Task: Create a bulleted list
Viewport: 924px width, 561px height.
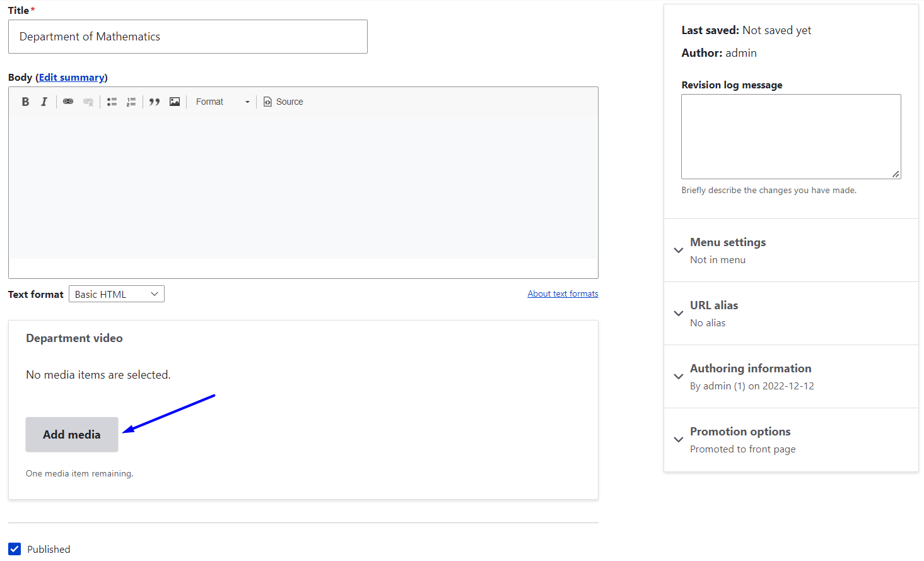Action: click(x=112, y=102)
